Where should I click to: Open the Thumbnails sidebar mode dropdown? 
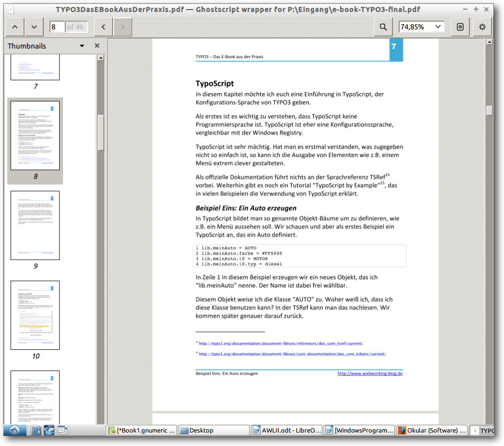point(82,46)
